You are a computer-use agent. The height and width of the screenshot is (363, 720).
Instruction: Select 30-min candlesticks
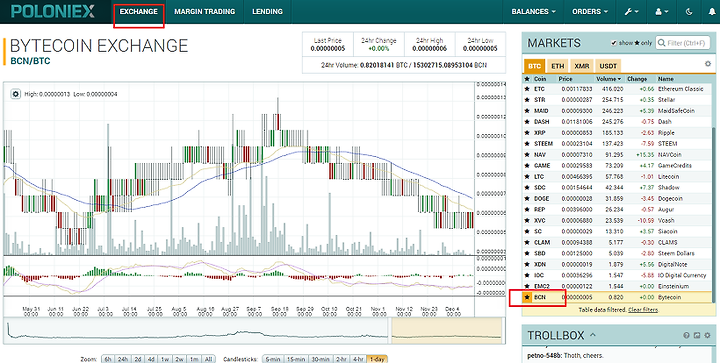point(320,359)
